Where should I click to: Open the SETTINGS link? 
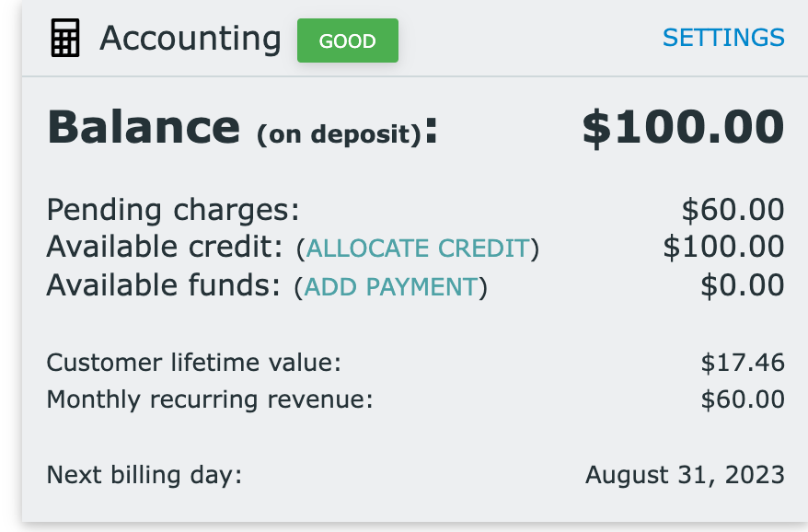pyautogui.click(x=723, y=38)
